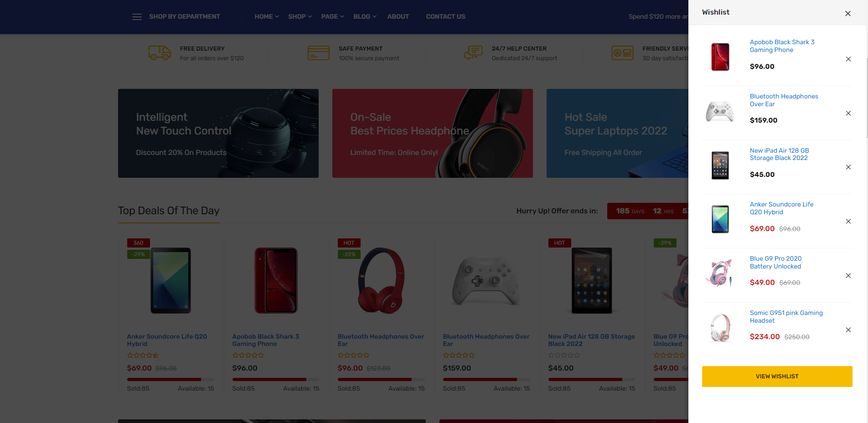868x423 pixels.
Task: Open Apobob Black Shark 3 wishlist link
Action: (782, 46)
